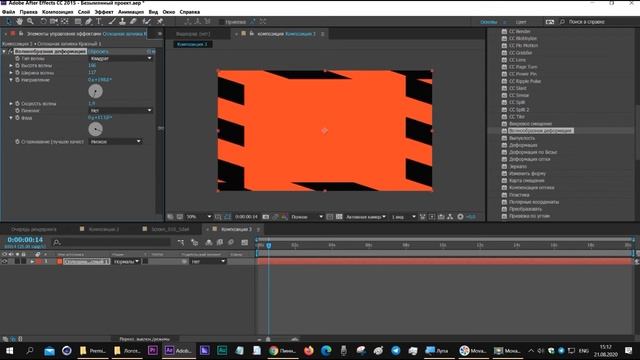Image resolution: width=640 pixels, height=360 pixels.
Task: Select the Unified Camera tool
Action: [54, 22]
